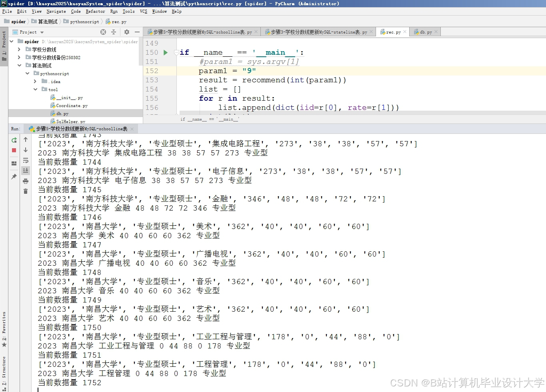Select Opened File with the crosshair icon

pos(103,32)
